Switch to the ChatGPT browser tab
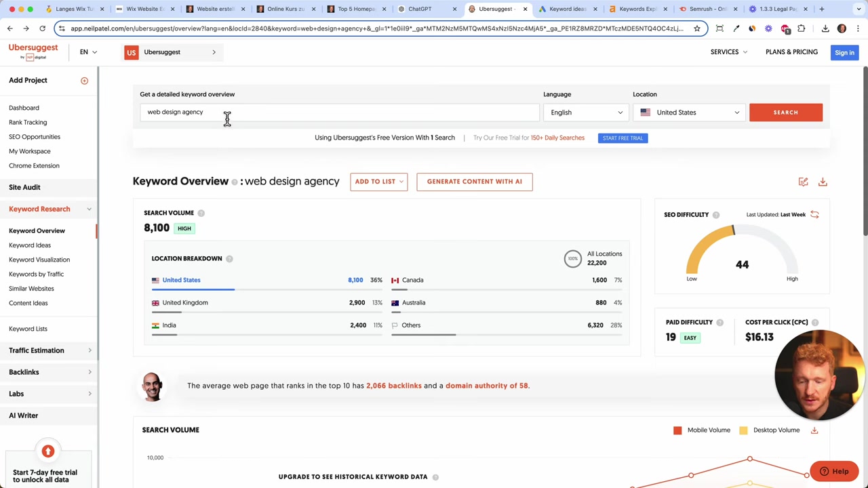 pyautogui.click(x=426, y=9)
